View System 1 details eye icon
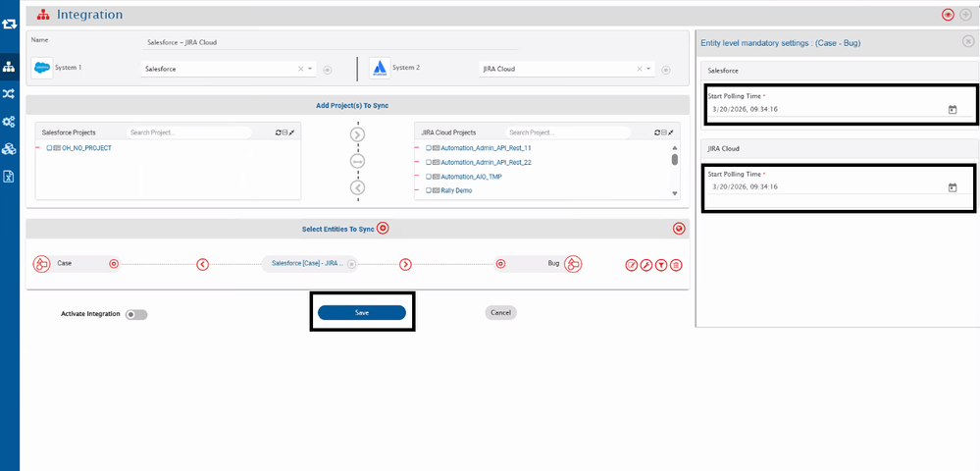The width and height of the screenshot is (980, 471). (x=328, y=70)
